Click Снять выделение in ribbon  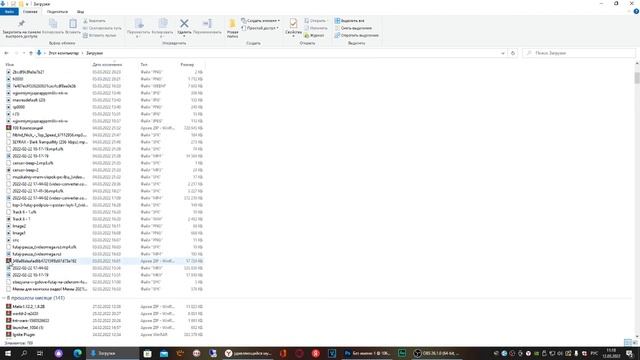coord(353,28)
